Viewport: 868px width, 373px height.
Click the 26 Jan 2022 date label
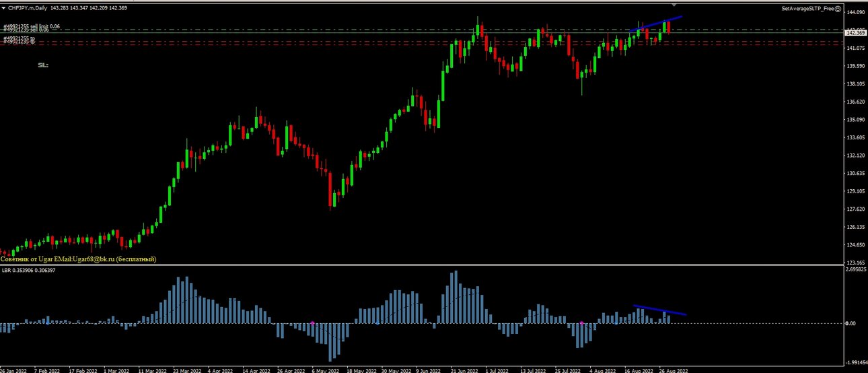pos(13,370)
